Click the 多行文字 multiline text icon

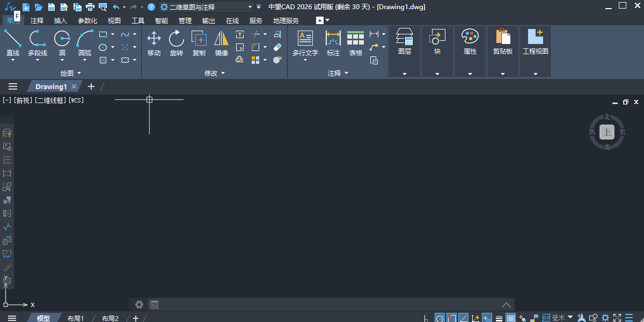tap(305, 39)
